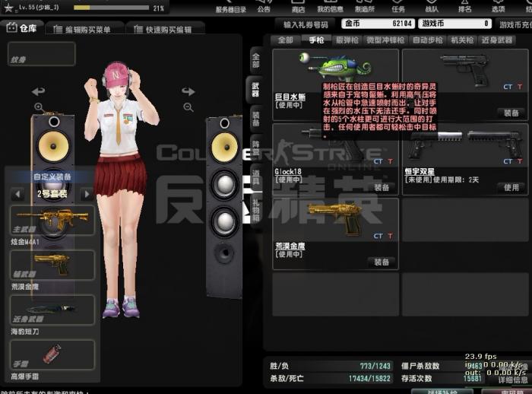532x394 pixels.
Task: Rotate character left with arrow icon
Action: 38,91
